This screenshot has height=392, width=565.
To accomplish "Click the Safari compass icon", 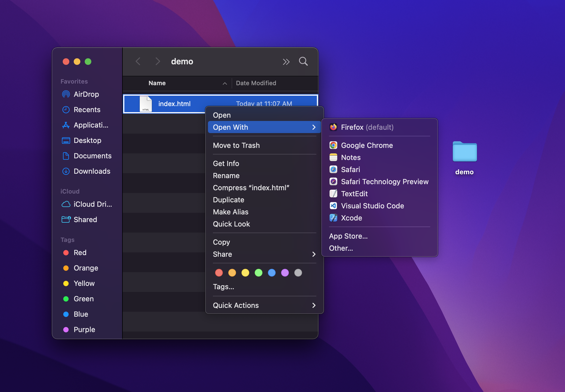I will coord(333,169).
